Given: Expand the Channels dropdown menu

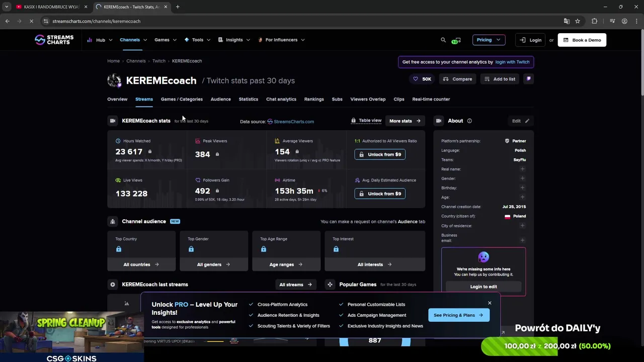Looking at the screenshot, I should click(x=133, y=40).
